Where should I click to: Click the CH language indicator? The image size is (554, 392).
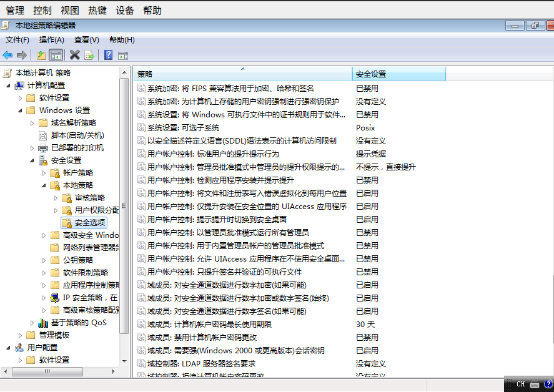(x=520, y=385)
